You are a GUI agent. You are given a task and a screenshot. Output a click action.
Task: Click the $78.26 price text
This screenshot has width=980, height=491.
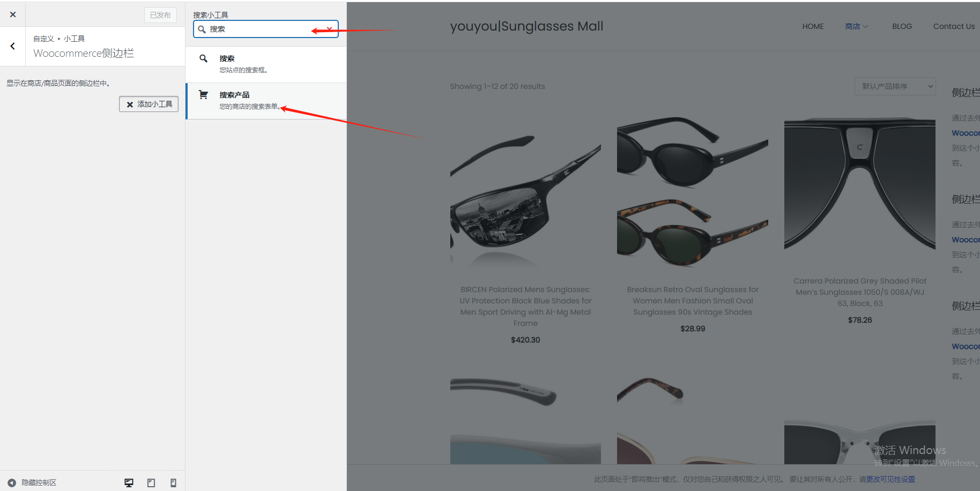click(860, 320)
